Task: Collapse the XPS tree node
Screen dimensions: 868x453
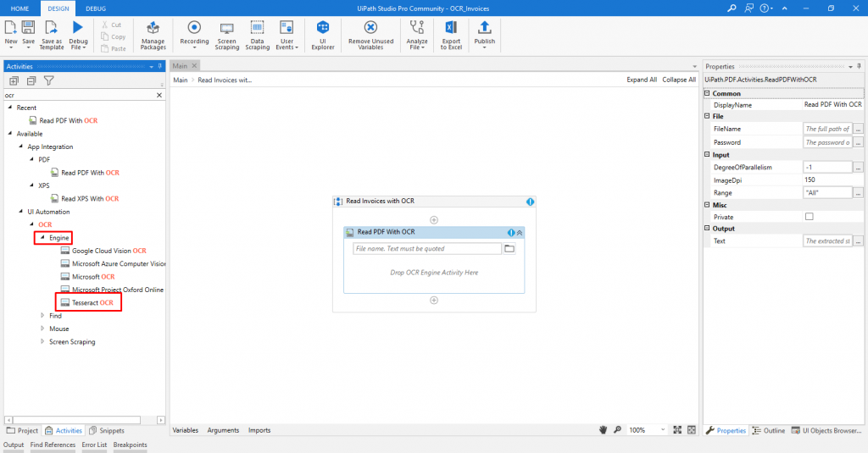Action: (x=31, y=185)
